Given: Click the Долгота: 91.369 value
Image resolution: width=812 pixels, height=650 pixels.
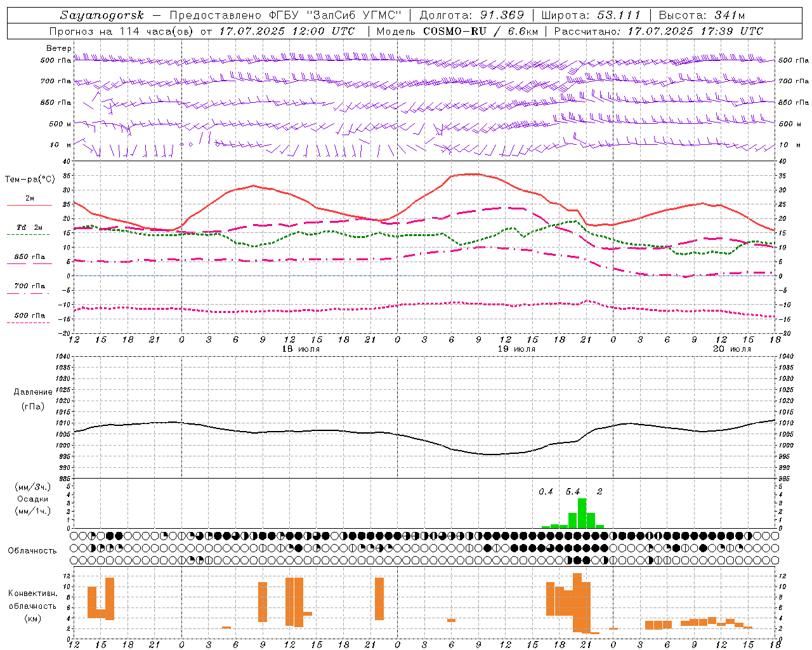Looking at the screenshot, I should pos(472,15).
